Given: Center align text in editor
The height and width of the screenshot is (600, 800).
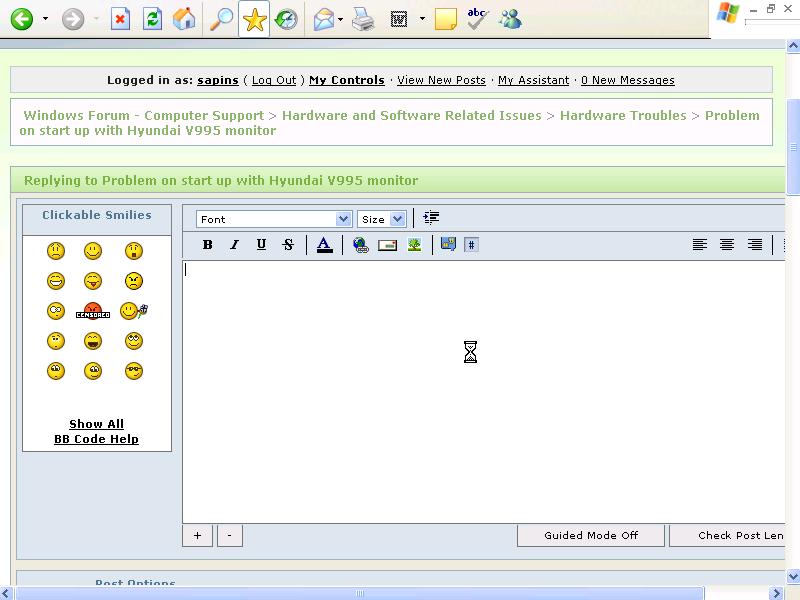Looking at the screenshot, I should click(x=727, y=245).
